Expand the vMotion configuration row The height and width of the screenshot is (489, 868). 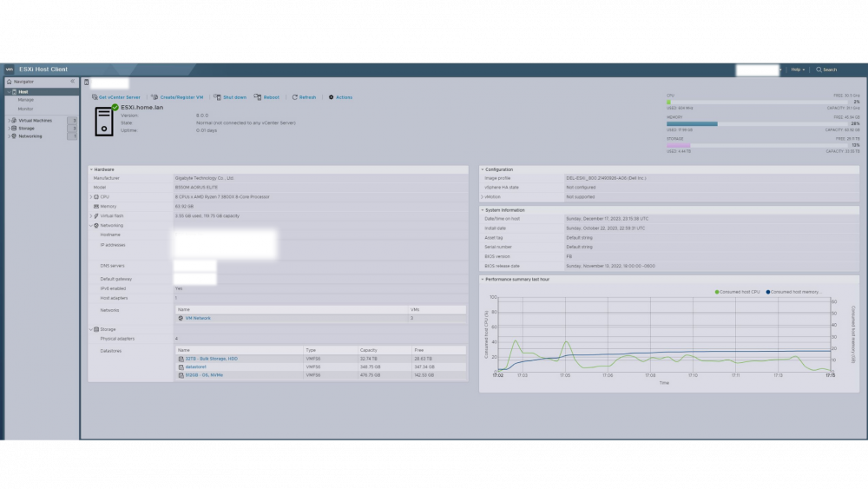(x=482, y=196)
